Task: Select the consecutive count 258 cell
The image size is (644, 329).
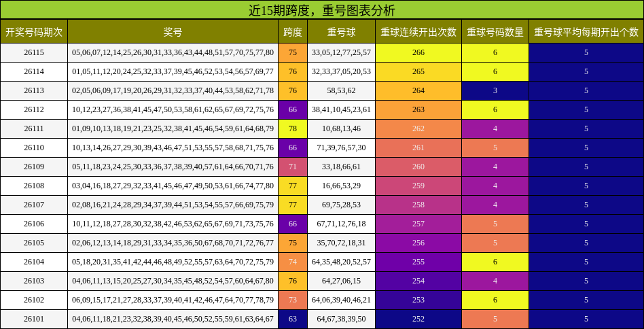Action: (x=418, y=205)
